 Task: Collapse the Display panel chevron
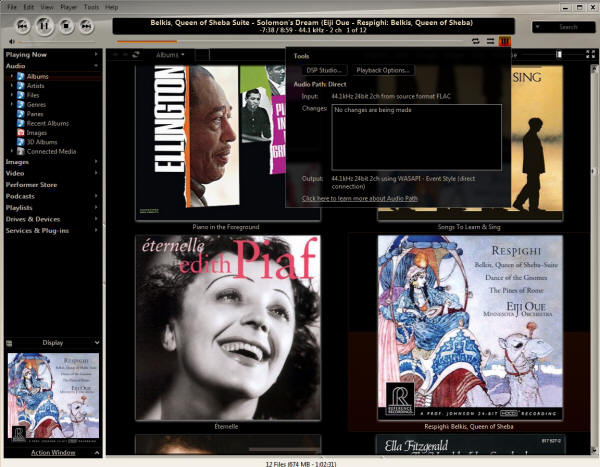pyautogui.click(x=97, y=343)
